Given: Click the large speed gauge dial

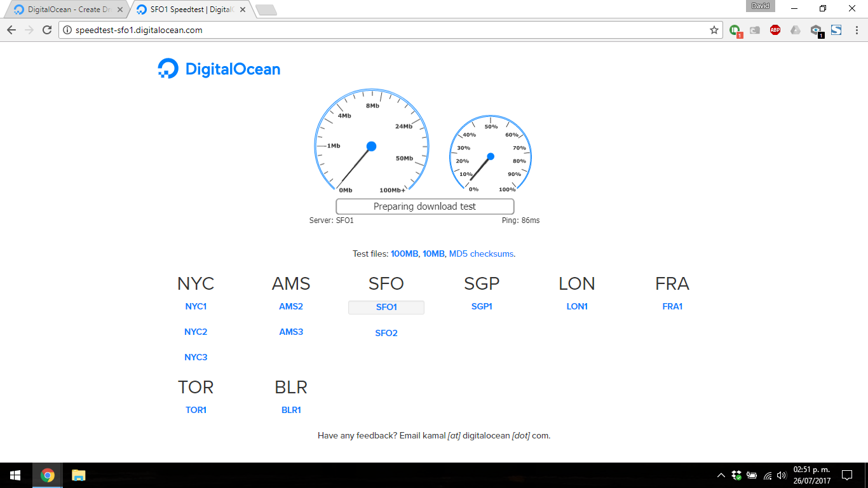Looking at the screenshot, I should click(372, 140).
